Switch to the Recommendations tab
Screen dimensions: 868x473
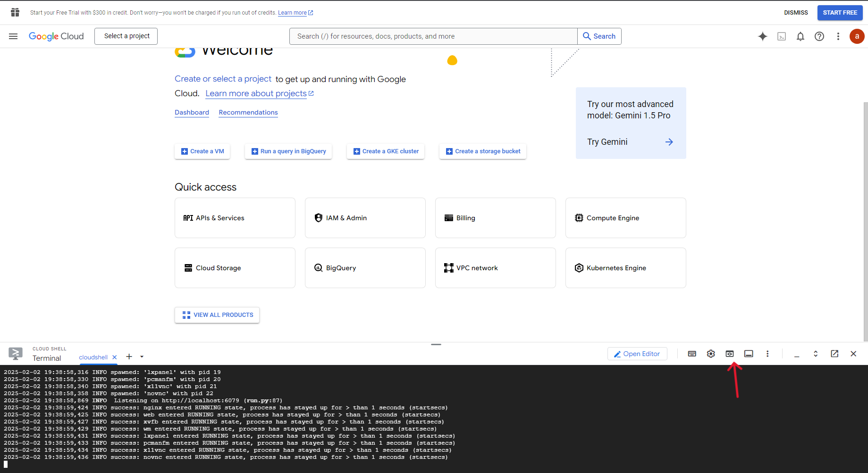(x=248, y=112)
